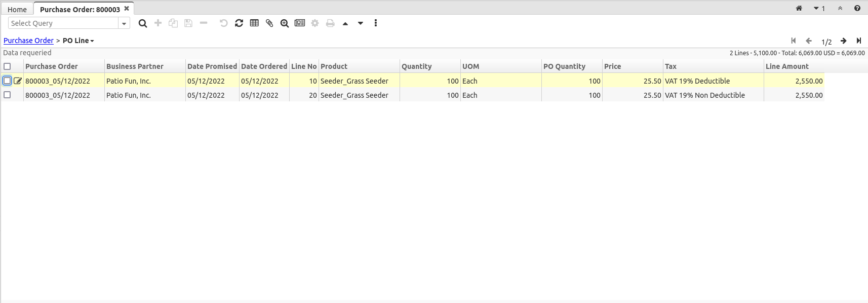The width and height of the screenshot is (868, 303).
Task: Toggle grid view with the table icon
Action: 254,23
